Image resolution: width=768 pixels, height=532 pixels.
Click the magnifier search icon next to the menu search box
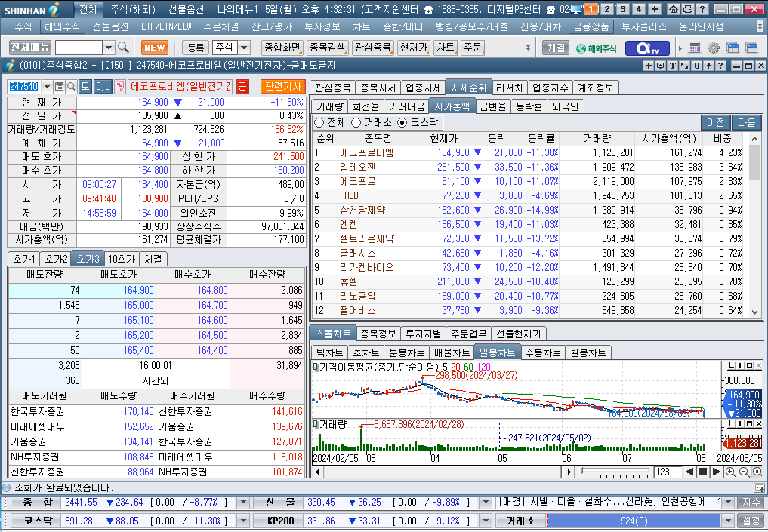coord(123,48)
